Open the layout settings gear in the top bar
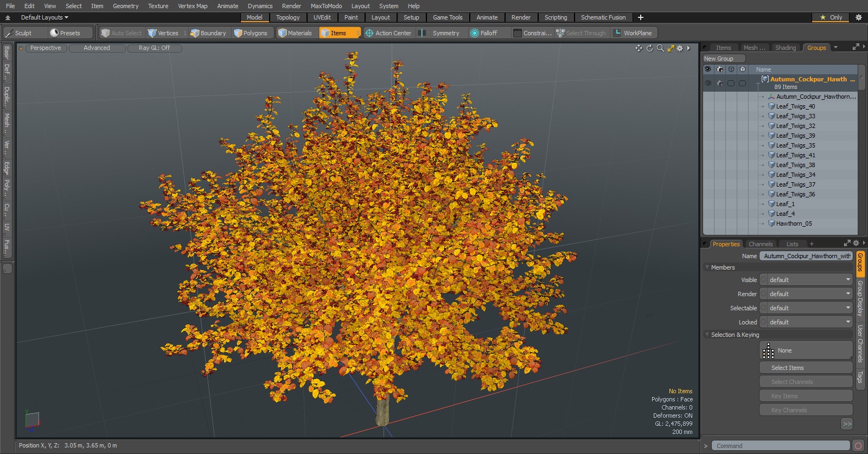Viewport: 868px width, 454px height. tap(859, 17)
